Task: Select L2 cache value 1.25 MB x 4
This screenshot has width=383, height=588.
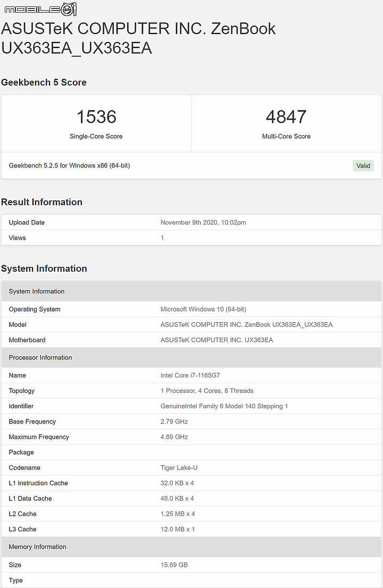Action: [x=178, y=514]
